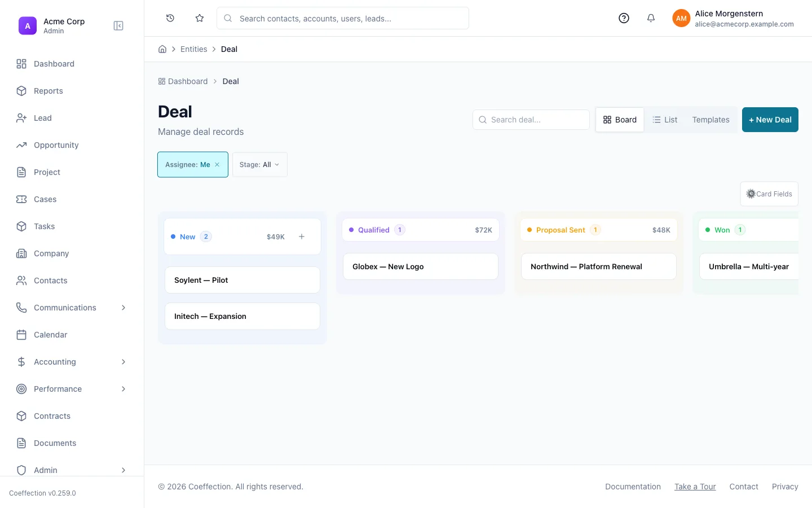Viewport: 812px width, 508px height.
Task: Open Dashboard in sidebar
Action: [72, 64]
